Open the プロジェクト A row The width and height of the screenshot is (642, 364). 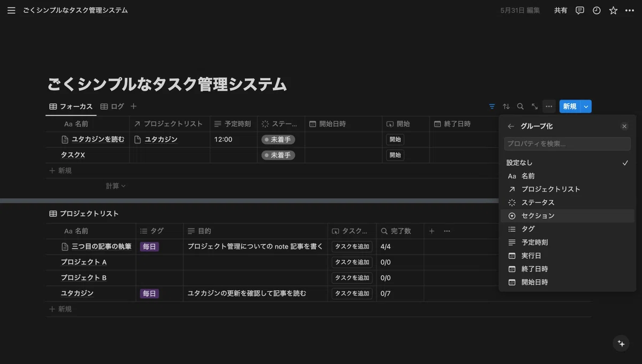[83, 262]
